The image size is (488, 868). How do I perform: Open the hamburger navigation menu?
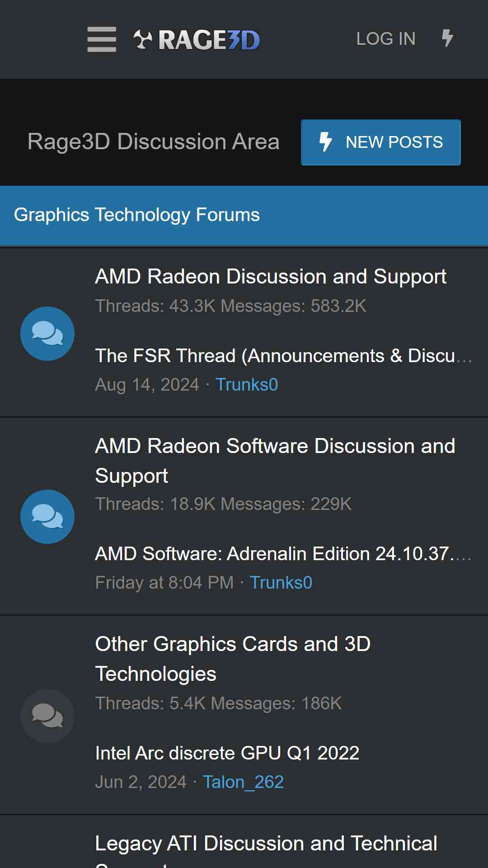(x=102, y=39)
